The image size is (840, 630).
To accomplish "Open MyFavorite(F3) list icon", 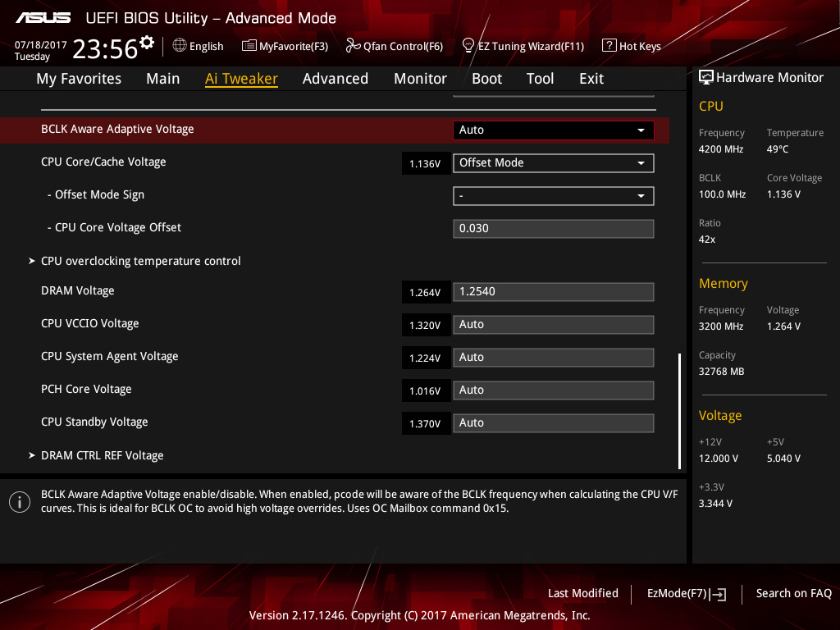I will tap(249, 46).
